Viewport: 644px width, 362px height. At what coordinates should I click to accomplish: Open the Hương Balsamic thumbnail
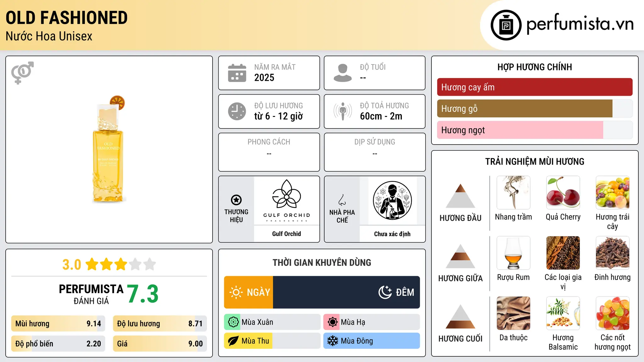tap(563, 313)
